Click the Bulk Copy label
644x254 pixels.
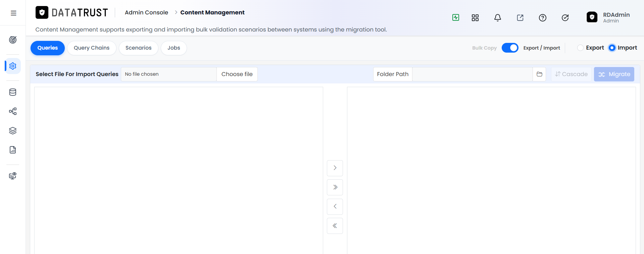tap(485, 48)
